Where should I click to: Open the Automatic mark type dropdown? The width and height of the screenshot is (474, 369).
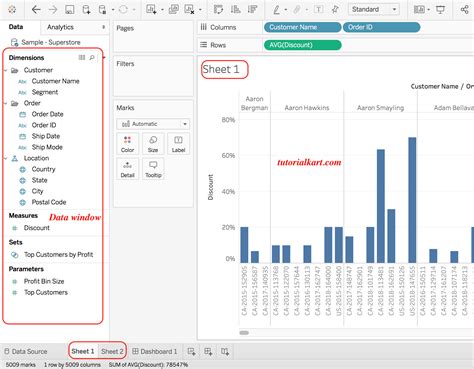(x=153, y=124)
